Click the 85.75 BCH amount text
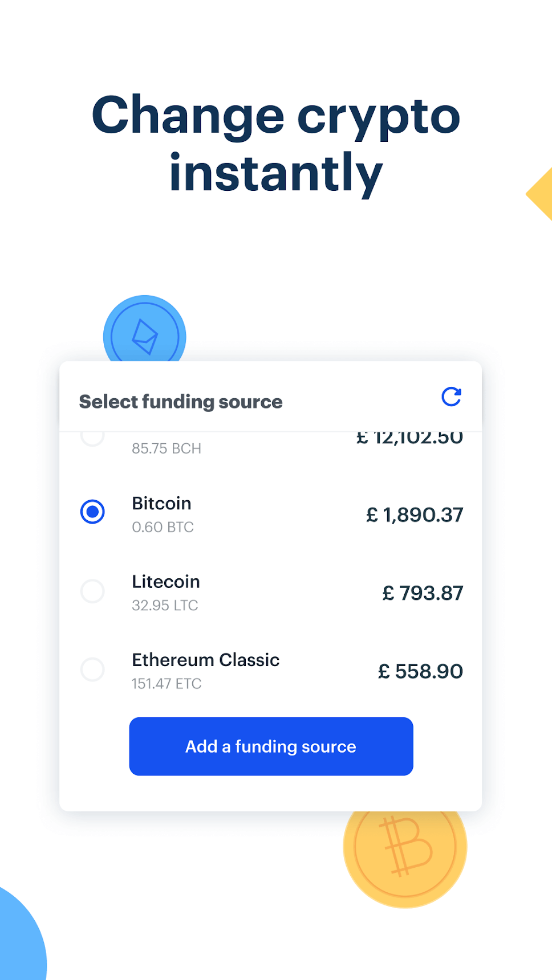Screen dimensions: 552x980 [x=167, y=448]
